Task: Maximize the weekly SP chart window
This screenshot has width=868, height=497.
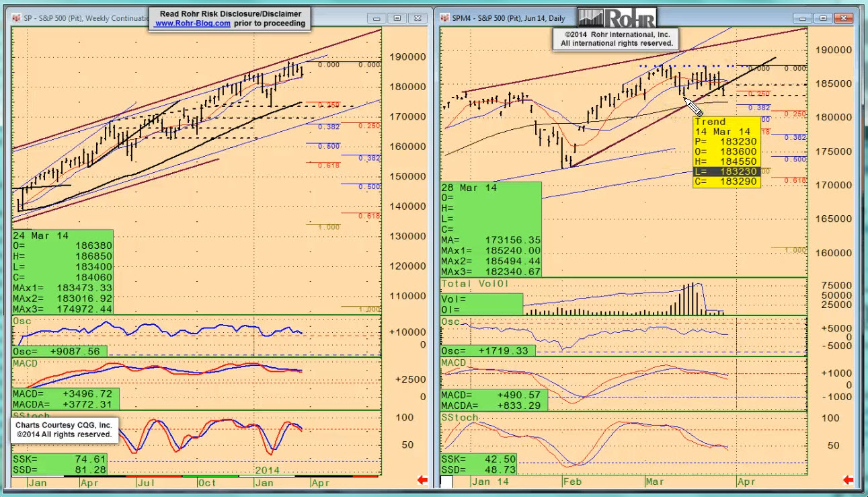Action: click(397, 18)
